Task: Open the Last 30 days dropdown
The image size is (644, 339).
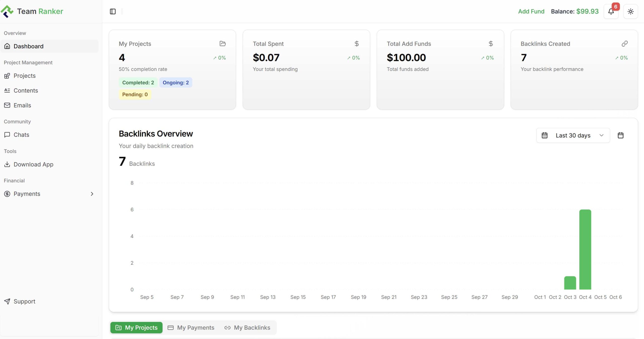Action: coord(573,135)
